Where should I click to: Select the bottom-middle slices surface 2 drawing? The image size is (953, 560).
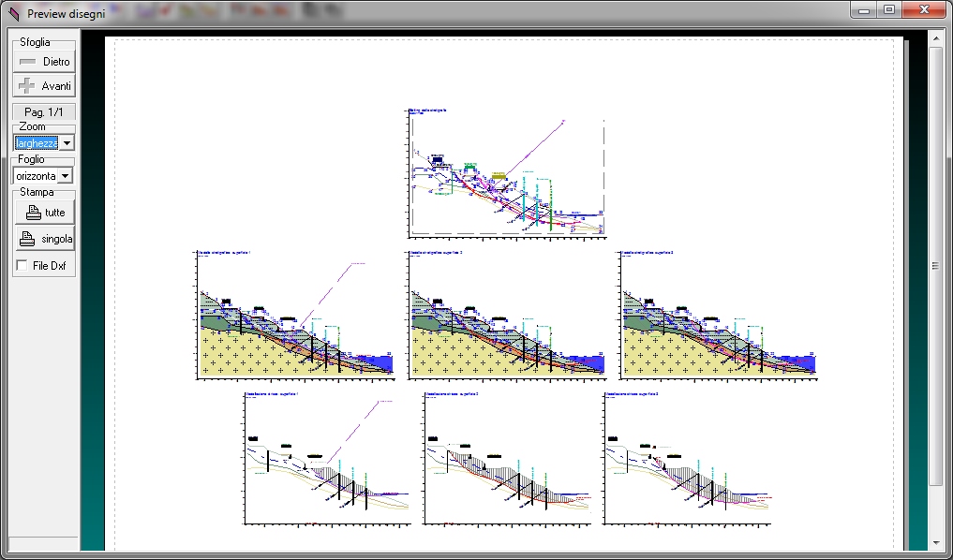tap(508, 459)
